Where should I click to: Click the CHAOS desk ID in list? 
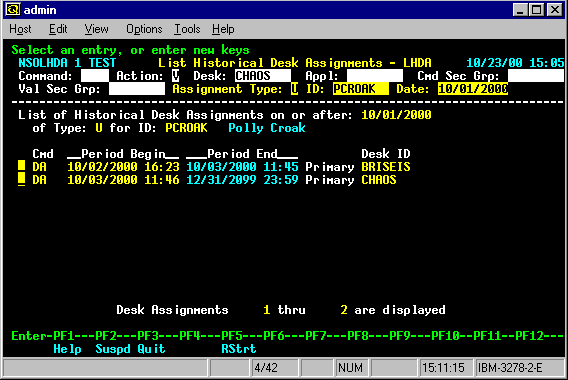point(379,180)
